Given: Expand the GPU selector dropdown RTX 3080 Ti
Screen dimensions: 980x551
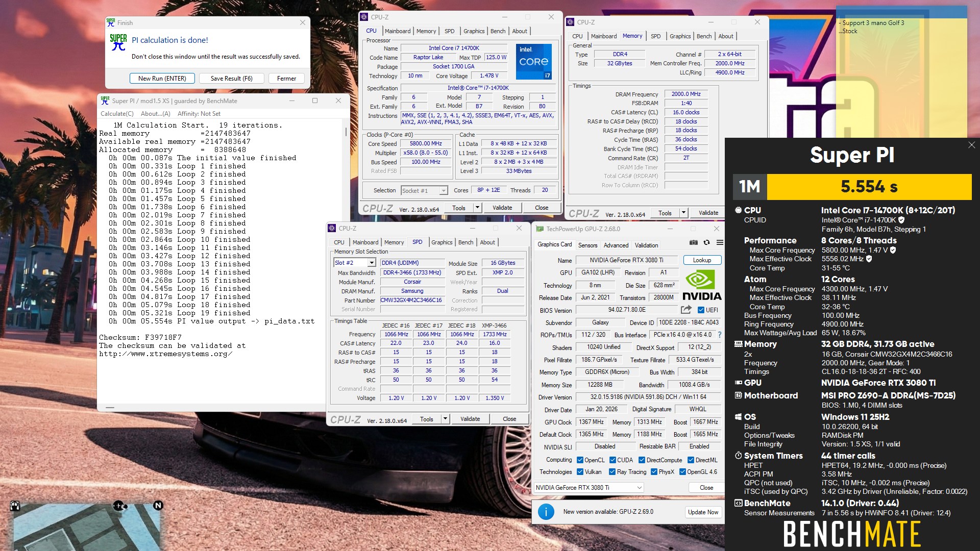Looking at the screenshot, I should 639,488.
